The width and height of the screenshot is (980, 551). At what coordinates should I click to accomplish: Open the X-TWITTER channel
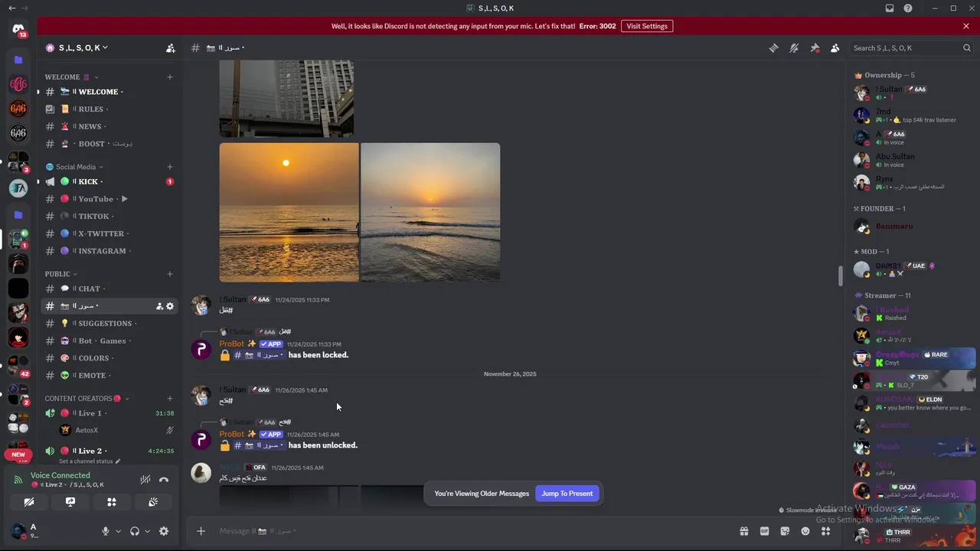click(110, 233)
